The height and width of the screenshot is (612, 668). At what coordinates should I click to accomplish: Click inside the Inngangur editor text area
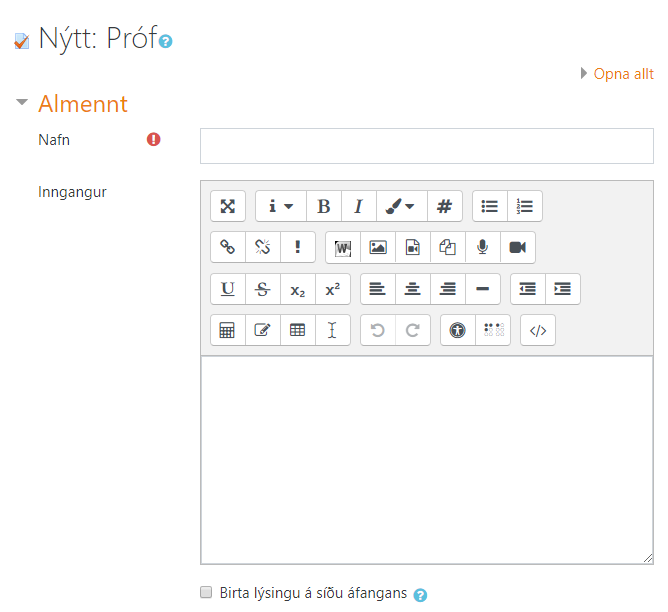click(x=426, y=460)
